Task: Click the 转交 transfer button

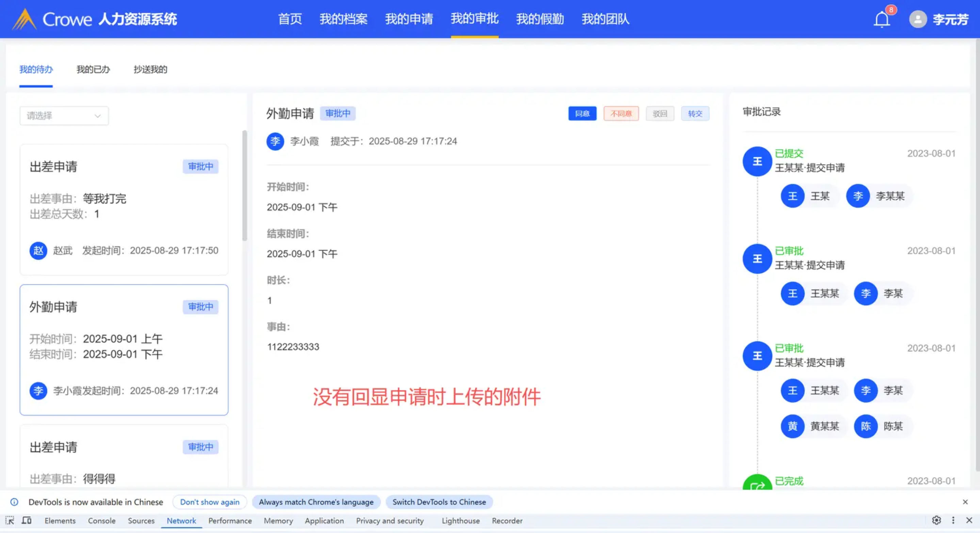Action: pyautogui.click(x=695, y=113)
